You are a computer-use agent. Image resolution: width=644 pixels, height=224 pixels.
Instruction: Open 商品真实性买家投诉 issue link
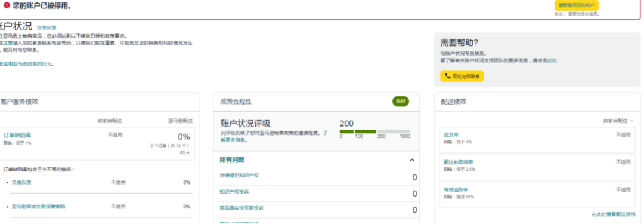tap(241, 208)
